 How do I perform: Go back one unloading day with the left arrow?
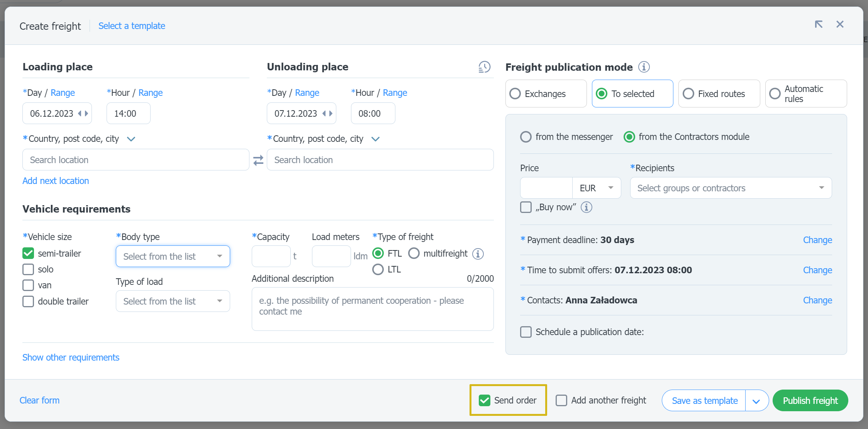324,114
